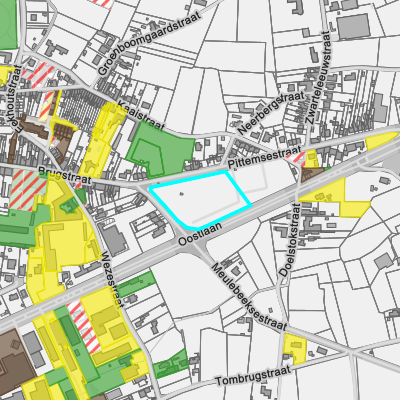Select the gray building in the top-right corner
The height and width of the screenshot is (400, 400).
[353, 27]
